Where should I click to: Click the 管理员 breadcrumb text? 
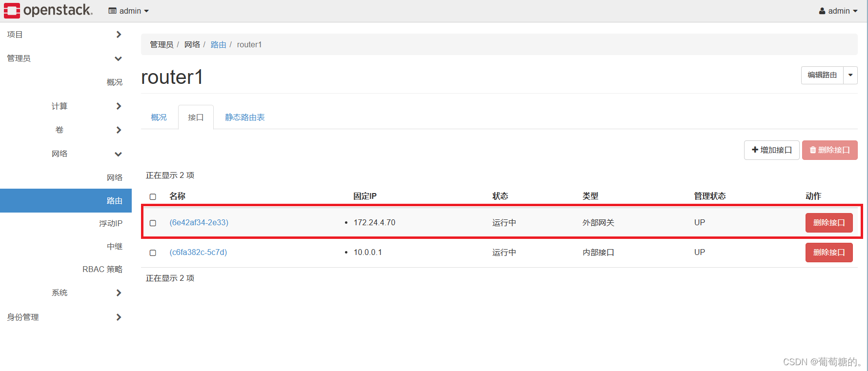point(161,44)
